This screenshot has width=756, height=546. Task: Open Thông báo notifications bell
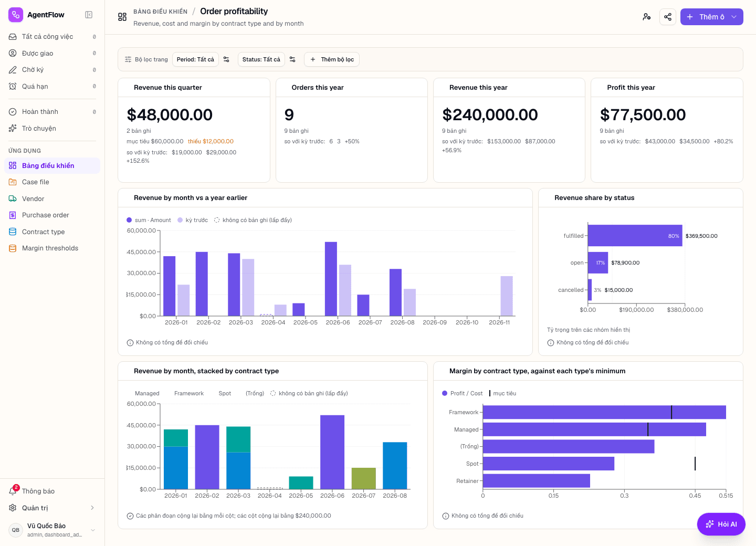click(13, 491)
